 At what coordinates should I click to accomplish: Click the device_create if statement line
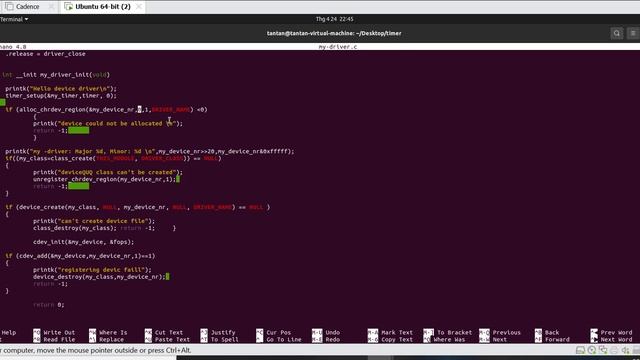(x=138, y=207)
